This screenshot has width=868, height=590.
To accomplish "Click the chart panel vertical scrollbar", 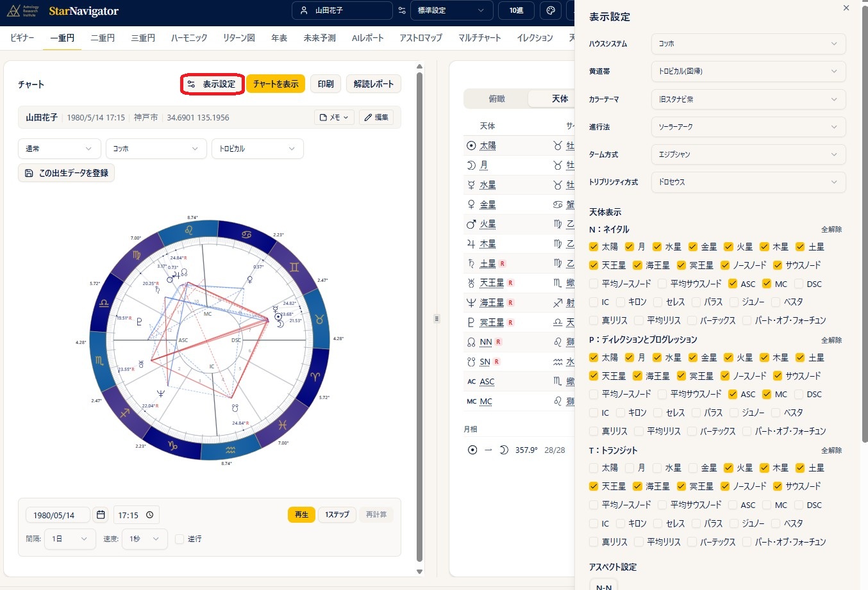I will (420, 317).
